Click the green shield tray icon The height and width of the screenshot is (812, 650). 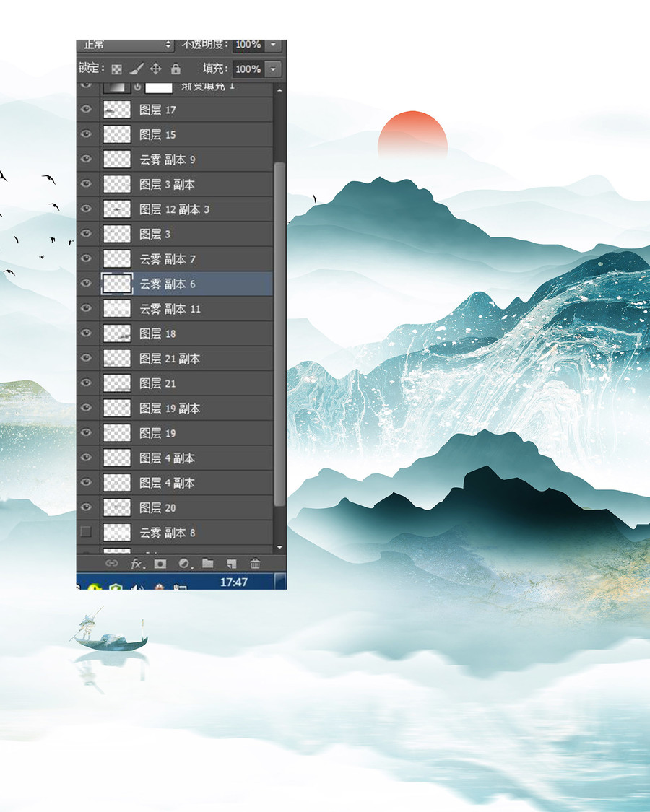pyautogui.click(x=116, y=588)
